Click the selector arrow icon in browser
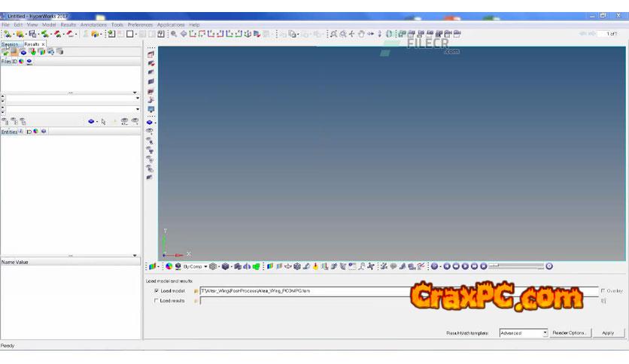The width and height of the screenshot is (629, 364). [103, 121]
